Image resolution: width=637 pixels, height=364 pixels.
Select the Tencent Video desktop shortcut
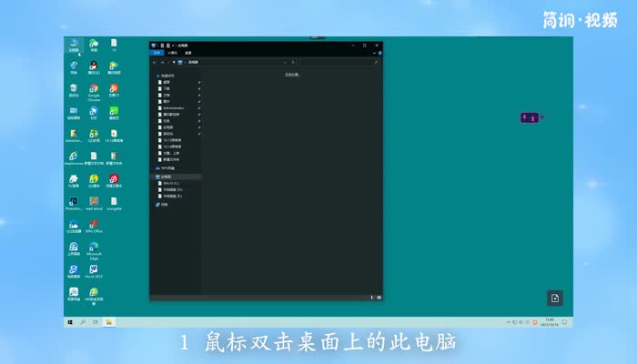114,67
